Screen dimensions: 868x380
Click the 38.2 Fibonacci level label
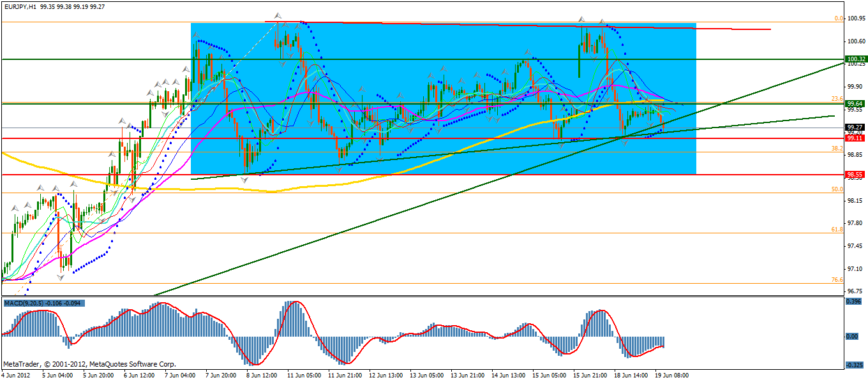pyautogui.click(x=837, y=148)
